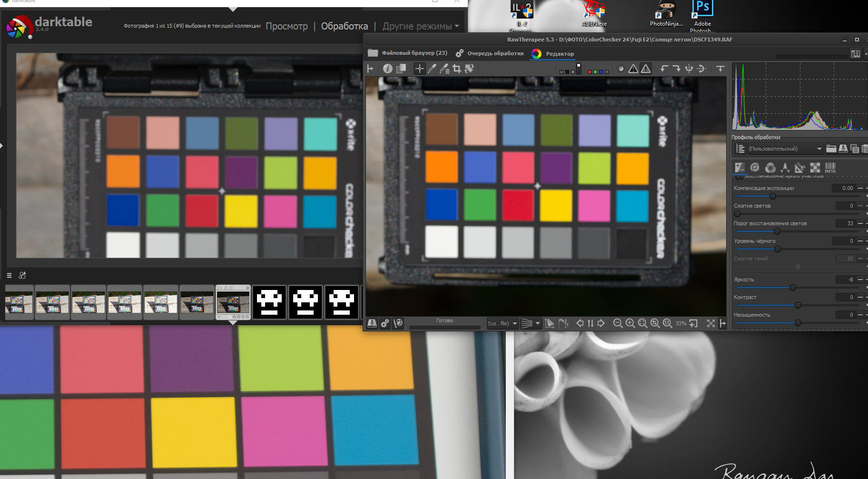Rotate image left in RawTherapee
868x479 pixels.
point(664,69)
